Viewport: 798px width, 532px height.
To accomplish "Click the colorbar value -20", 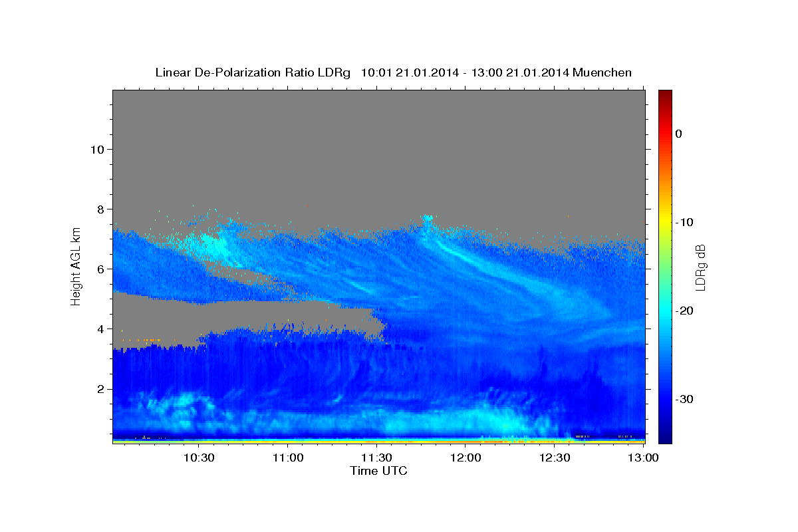I will [684, 311].
